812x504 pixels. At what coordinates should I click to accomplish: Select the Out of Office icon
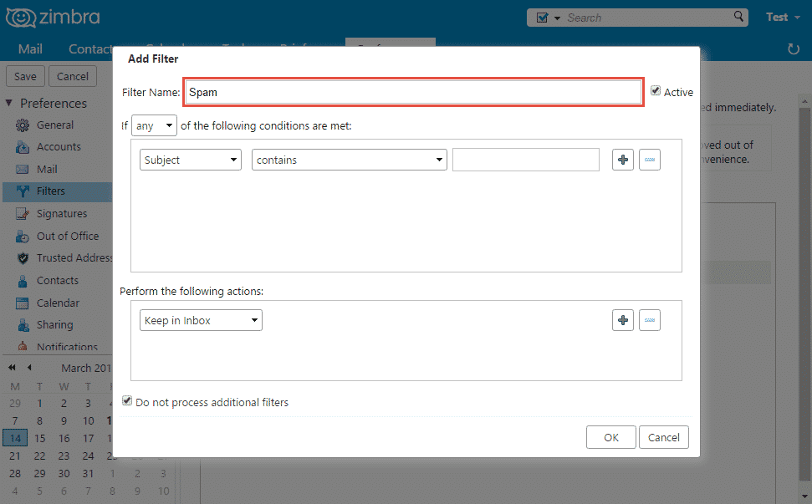tap(23, 236)
